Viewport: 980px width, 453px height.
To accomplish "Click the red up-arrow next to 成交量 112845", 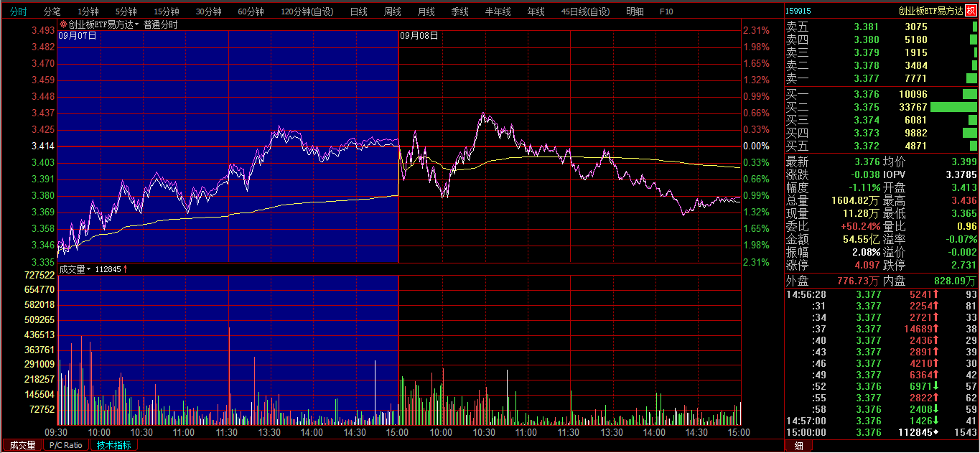I will (x=126, y=269).
